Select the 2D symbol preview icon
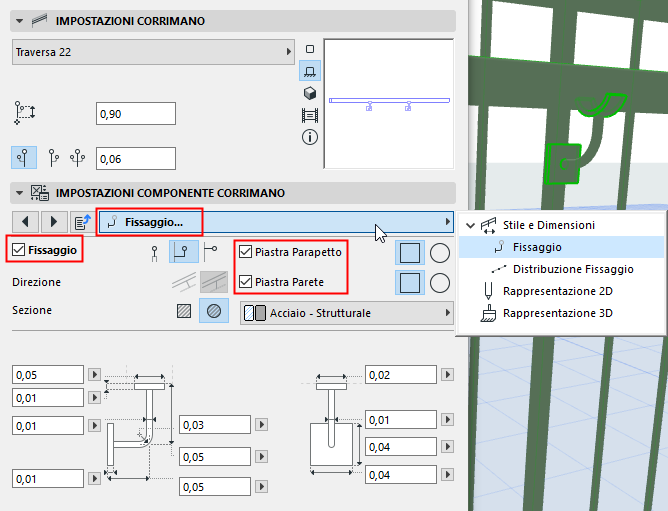This screenshot has height=511, width=668. point(310,49)
